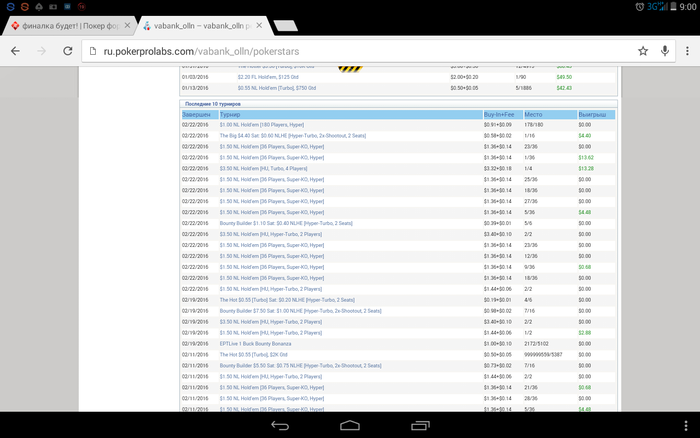Select the '5/1886' place cell
Image resolution: width=700 pixels, height=438 pixels.
[x=524, y=88]
